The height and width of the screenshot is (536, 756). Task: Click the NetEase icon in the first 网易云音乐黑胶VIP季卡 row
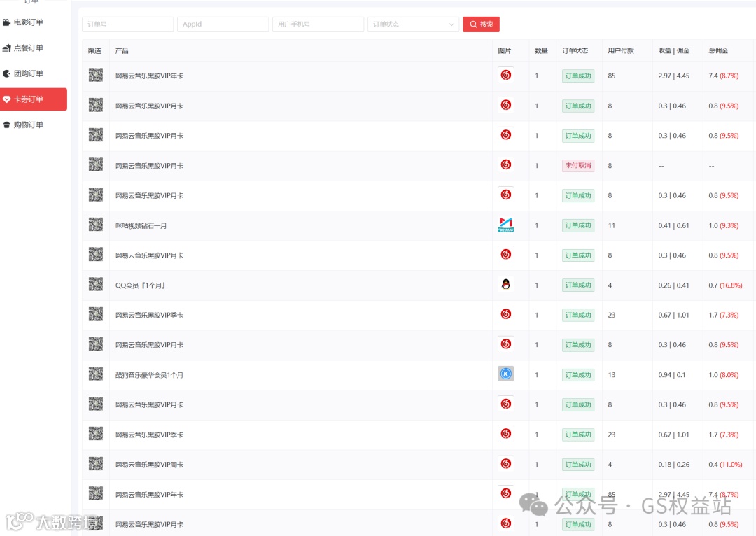(x=506, y=313)
